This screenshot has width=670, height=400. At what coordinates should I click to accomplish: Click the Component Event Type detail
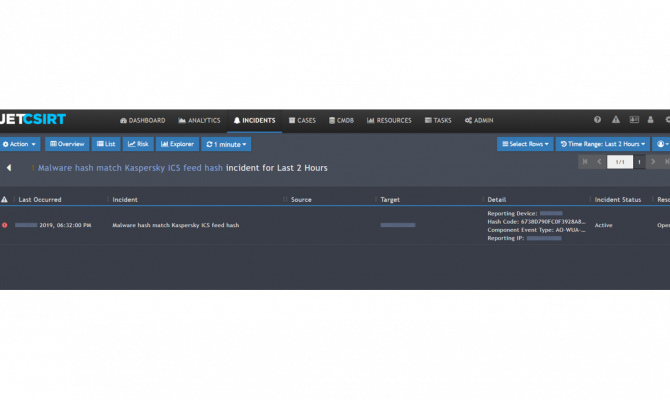[x=536, y=230]
